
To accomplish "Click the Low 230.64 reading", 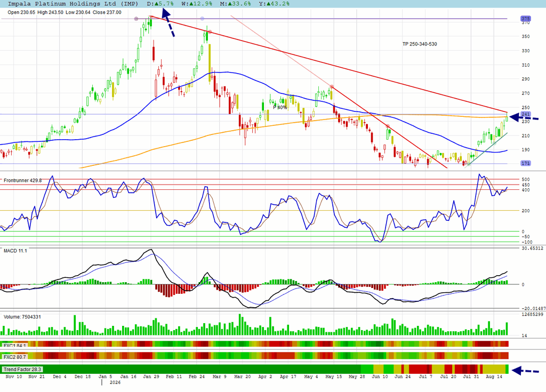I will (x=78, y=12).
